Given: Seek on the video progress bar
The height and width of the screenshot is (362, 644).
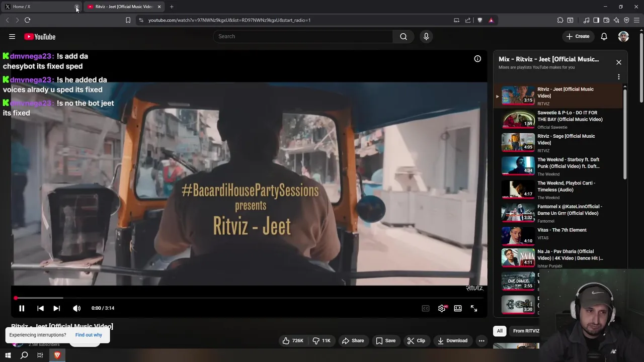Looking at the screenshot, I should click(249, 298).
